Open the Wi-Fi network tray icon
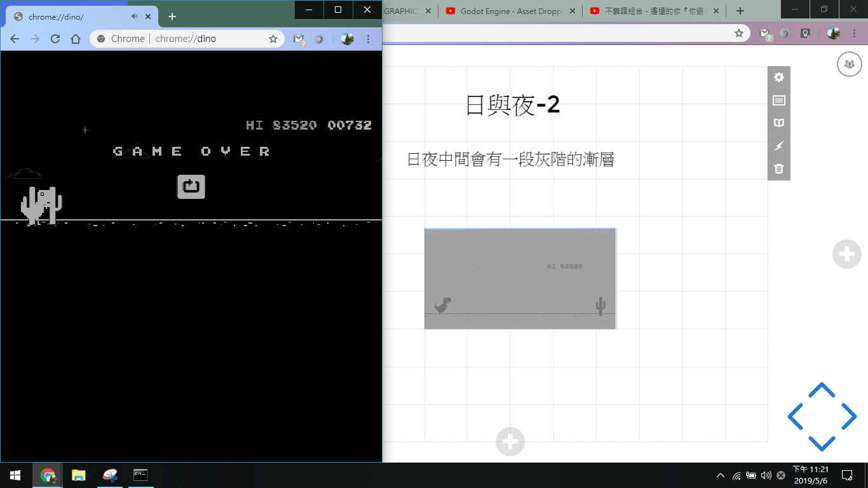The image size is (868, 488). (x=736, y=475)
